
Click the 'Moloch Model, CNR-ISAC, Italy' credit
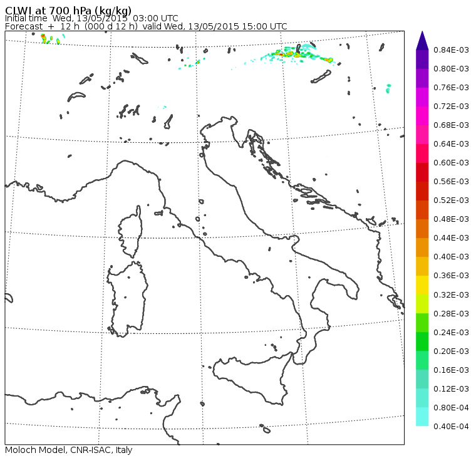point(69,450)
